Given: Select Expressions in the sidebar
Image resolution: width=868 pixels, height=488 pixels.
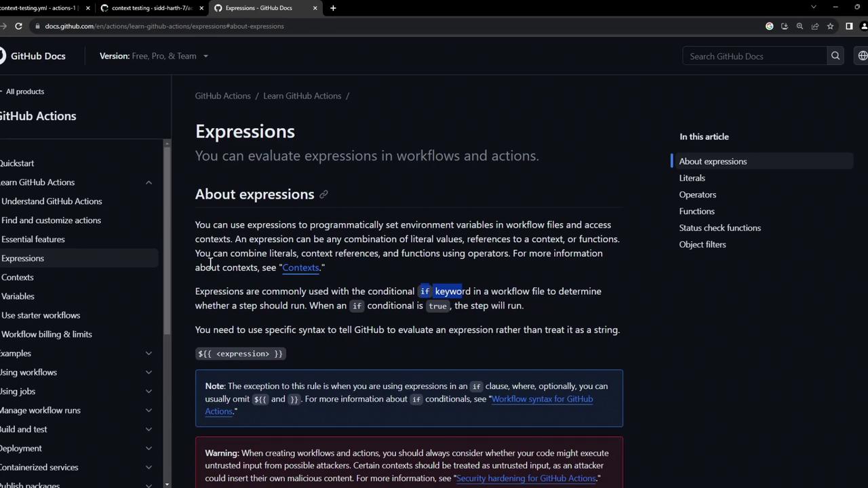Looking at the screenshot, I should pos(22,258).
